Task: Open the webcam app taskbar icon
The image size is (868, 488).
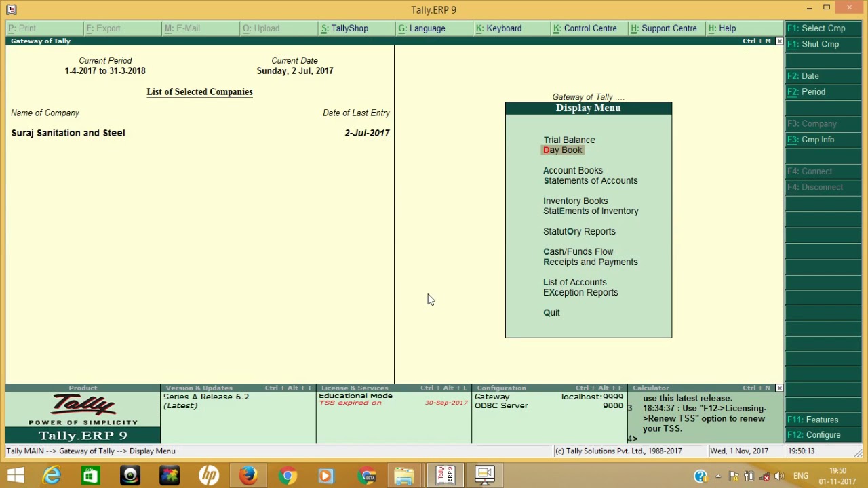Action: click(130, 476)
